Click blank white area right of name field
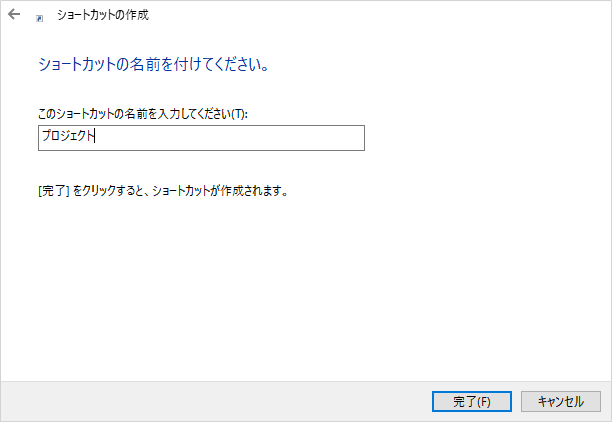 [x=480, y=138]
